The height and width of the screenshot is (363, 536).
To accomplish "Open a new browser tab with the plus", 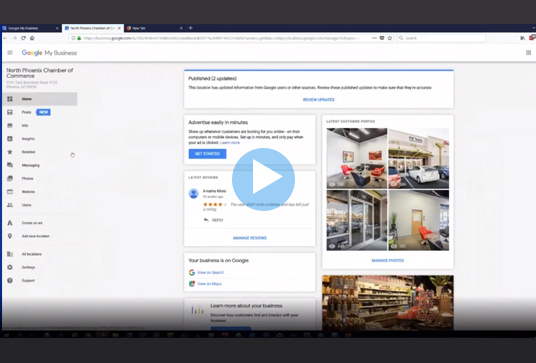I will pyautogui.click(x=190, y=28).
